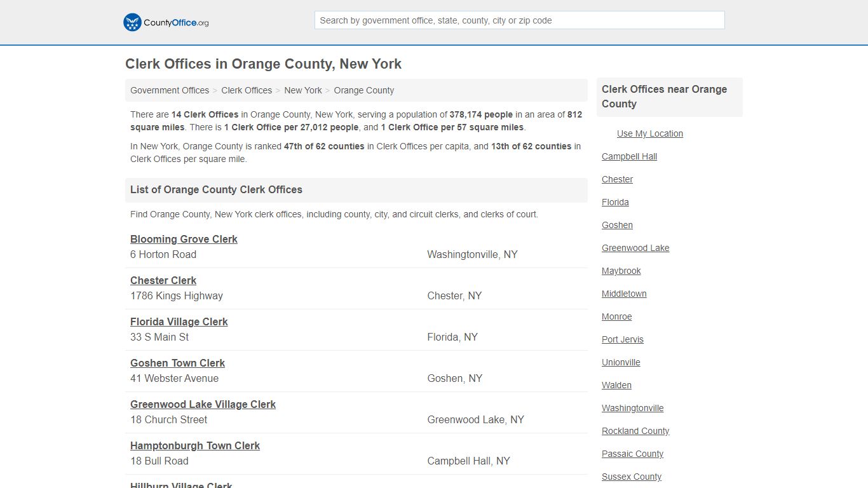This screenshot has height=488, width=868.
Task: Select Middletown in nearby list
Action: [624, 294]
